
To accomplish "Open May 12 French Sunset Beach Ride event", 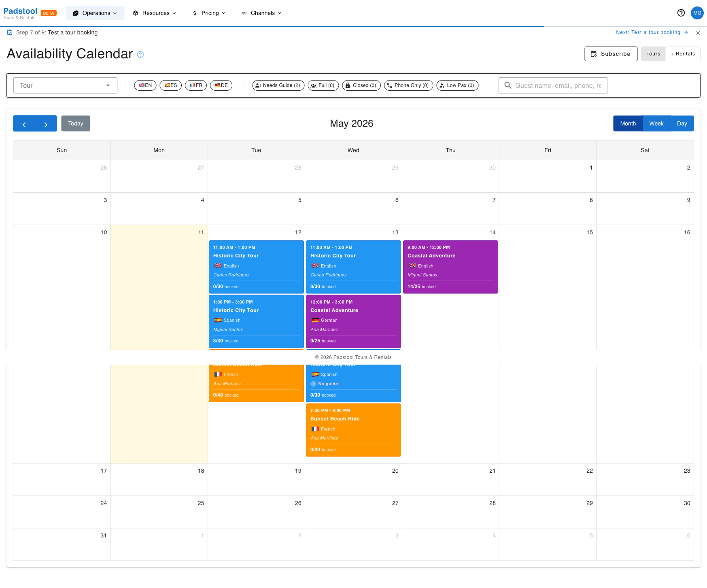I will 256,383.
